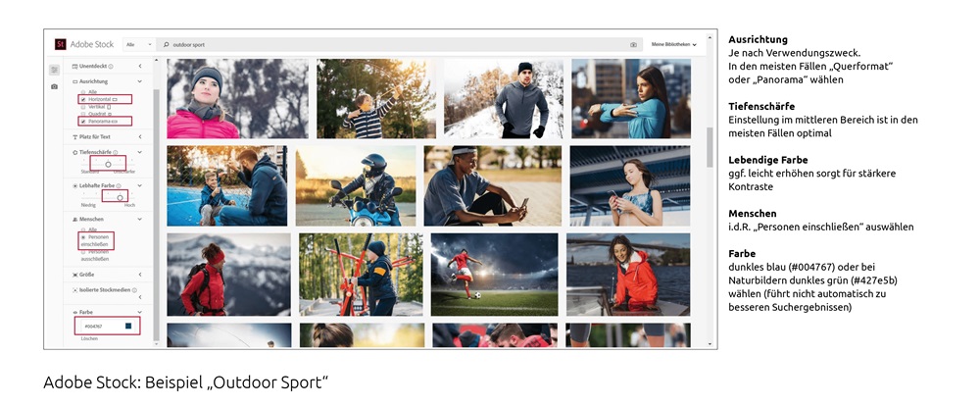
Task: Open the 'Alle' asset type dropdown
Action: 138,44
